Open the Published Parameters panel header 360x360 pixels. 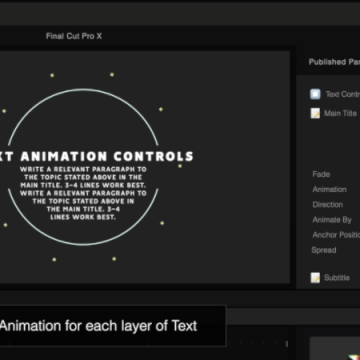(x=334, y=62)
